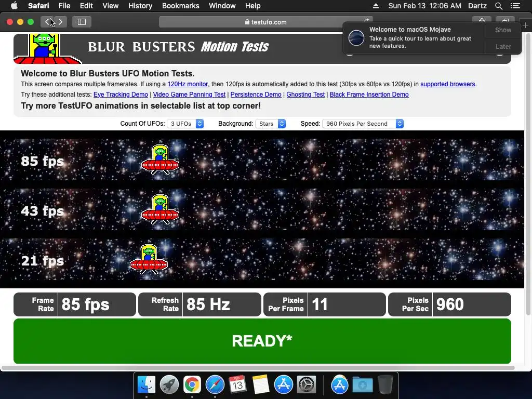Click the Pixels Per Frame 11 readout
Screen dimensions: 532x399
pos(324,304)
